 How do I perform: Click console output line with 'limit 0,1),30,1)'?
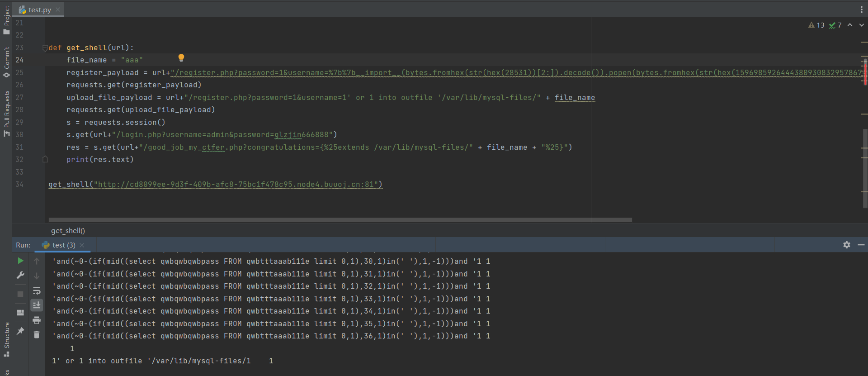271,262
